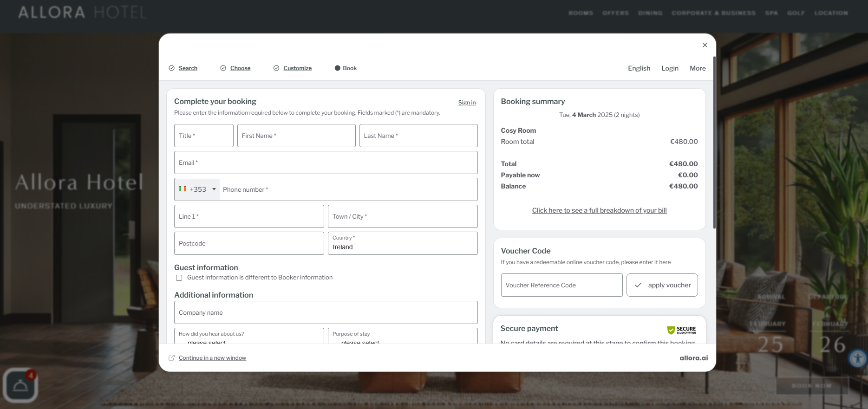Image resolution: width=868 pixels, height=409 pixels.
Task: Go back to Choose step
Action: tap(240, 68)
